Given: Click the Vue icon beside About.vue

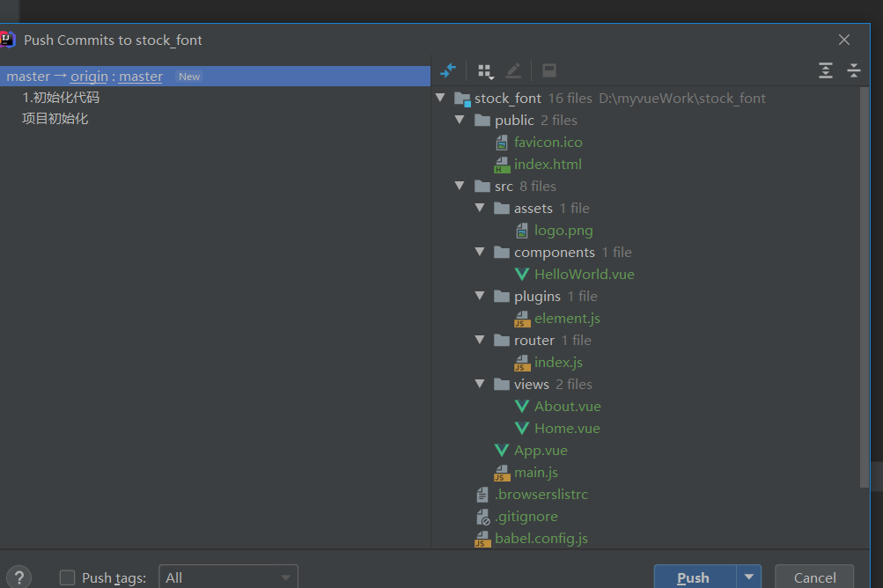Looking at the screenshot, I should point(522,406).
